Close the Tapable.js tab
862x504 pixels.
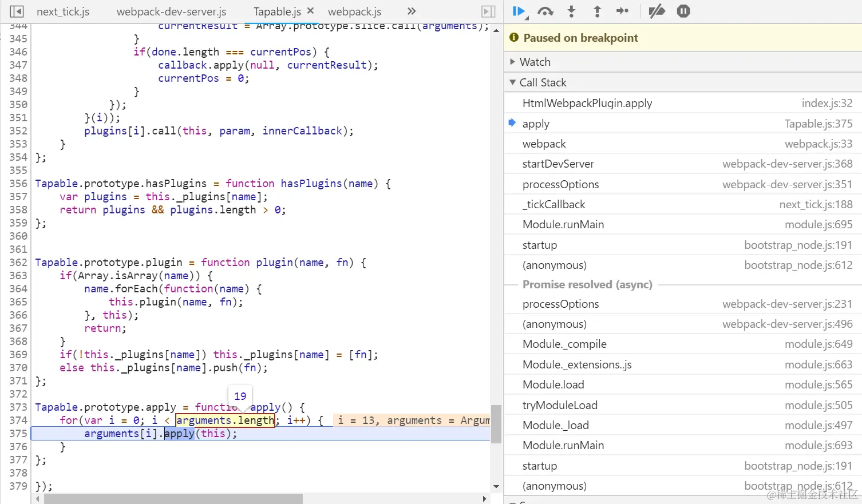click(310, 10)
